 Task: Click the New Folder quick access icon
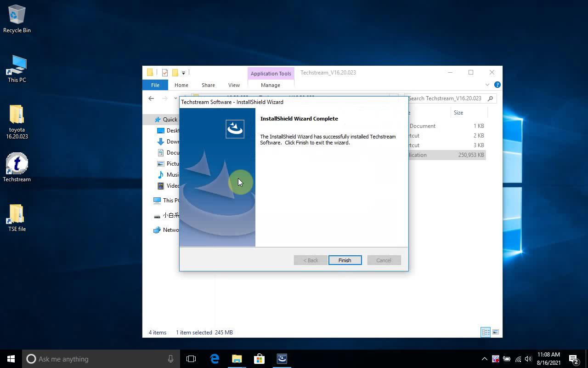point(175,73)
